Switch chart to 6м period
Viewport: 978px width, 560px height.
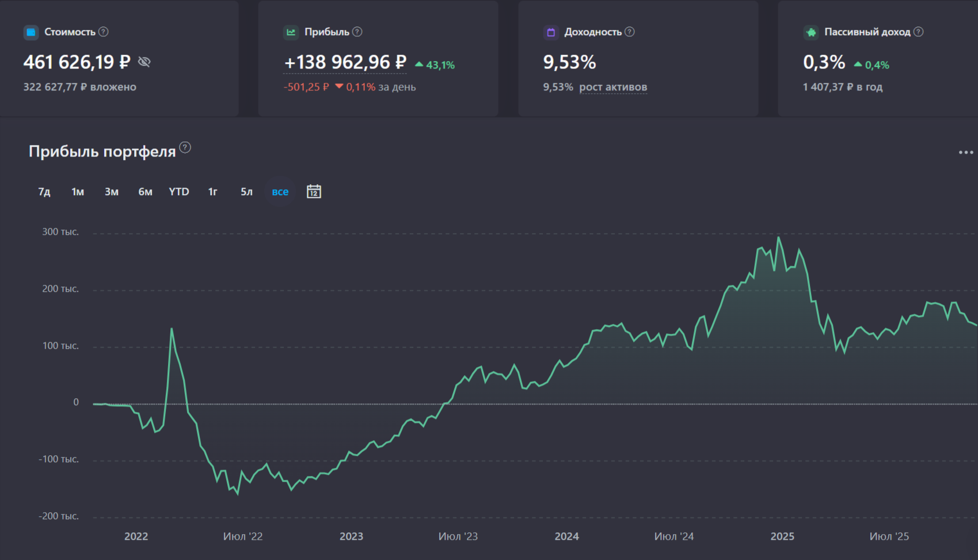(x=145, y=192)
